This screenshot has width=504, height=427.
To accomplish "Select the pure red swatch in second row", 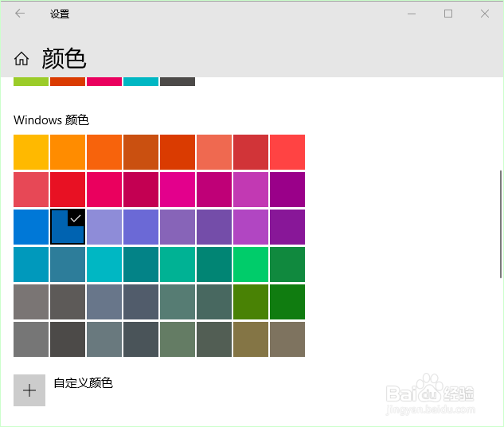I will coord(68,190).
